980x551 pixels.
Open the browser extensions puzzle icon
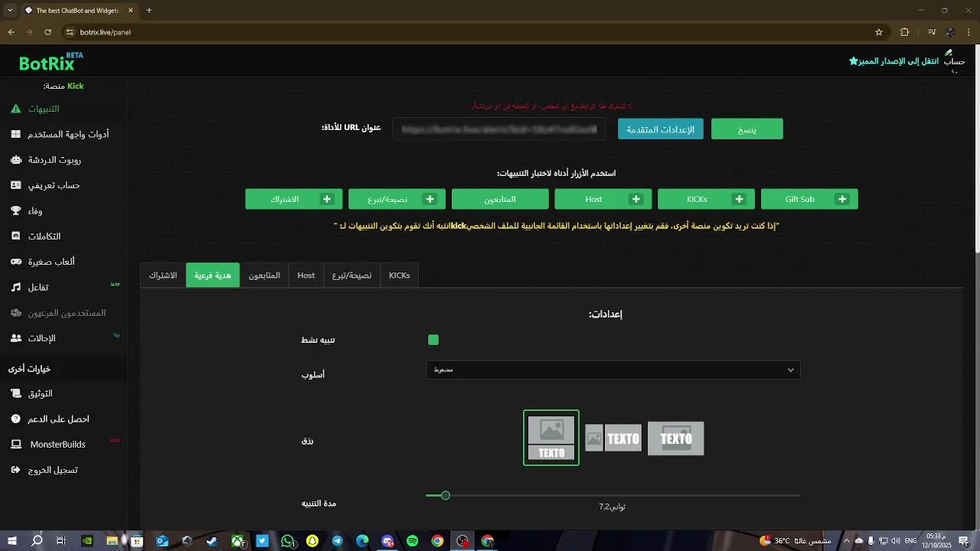point(904,32)
